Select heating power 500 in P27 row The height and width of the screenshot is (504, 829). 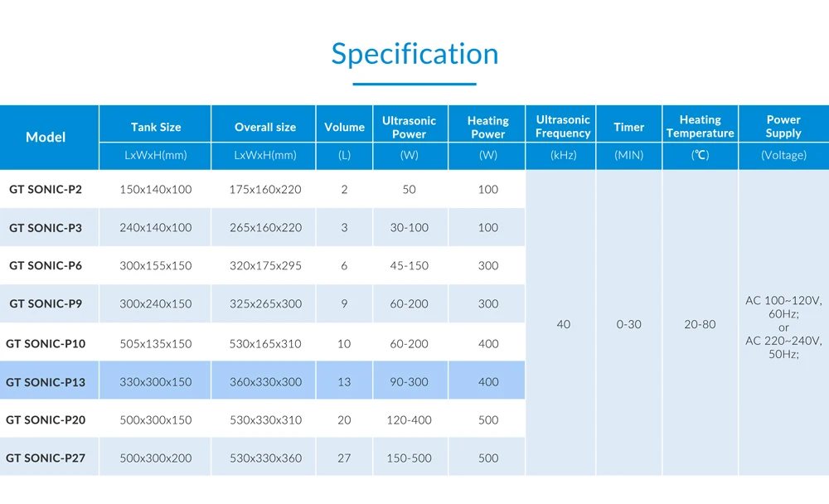(488, 458)
